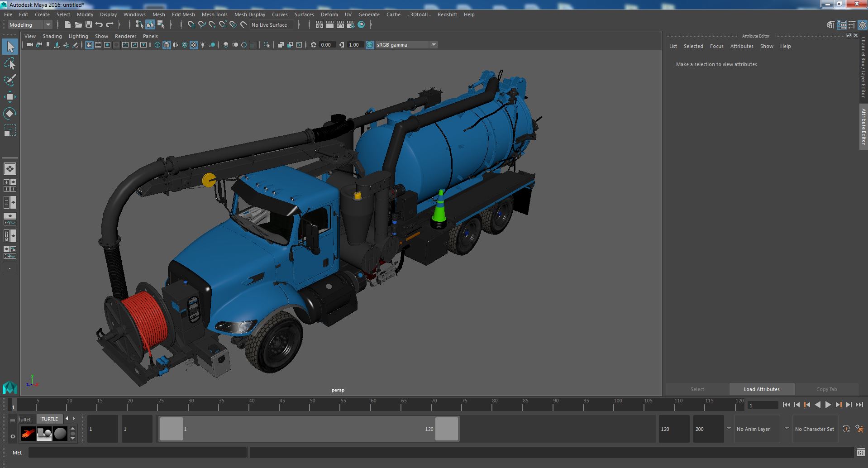
Task: Toggle snap to points magnet
Action: [x=212, y=25]
